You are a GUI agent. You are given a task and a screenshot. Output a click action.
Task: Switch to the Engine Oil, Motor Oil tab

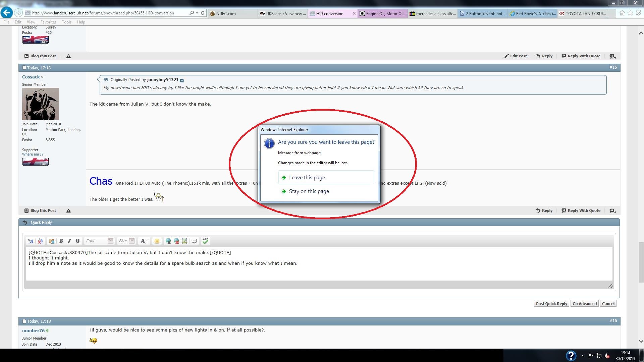(x=383, y=13)
